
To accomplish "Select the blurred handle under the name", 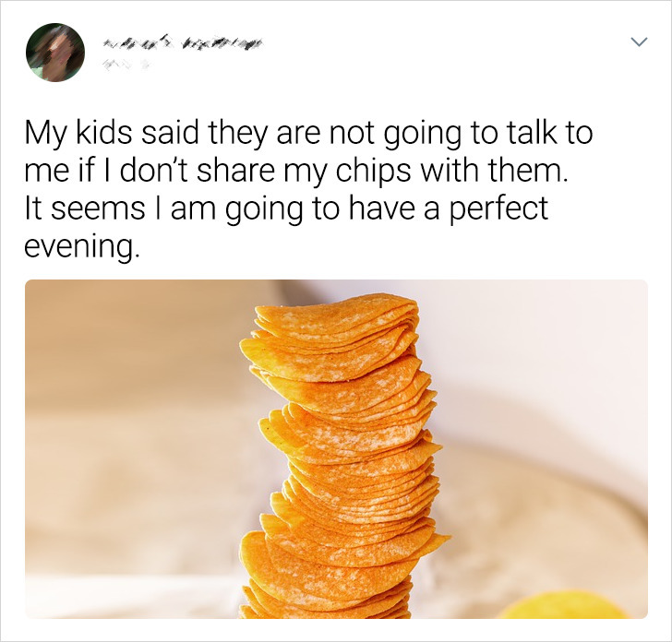I will tap(125, 65).
